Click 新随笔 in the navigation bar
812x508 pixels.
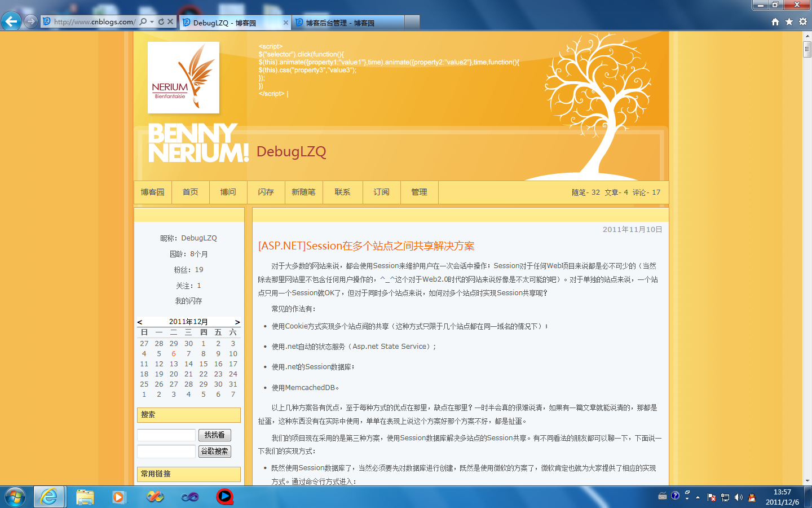(x=303, y=192)
